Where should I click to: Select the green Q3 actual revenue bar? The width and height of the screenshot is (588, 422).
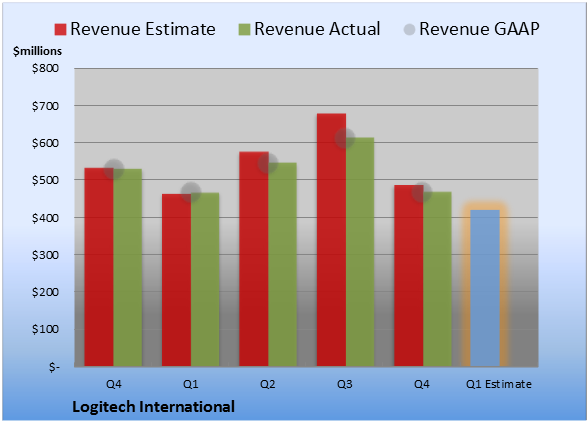click(360, 252)
